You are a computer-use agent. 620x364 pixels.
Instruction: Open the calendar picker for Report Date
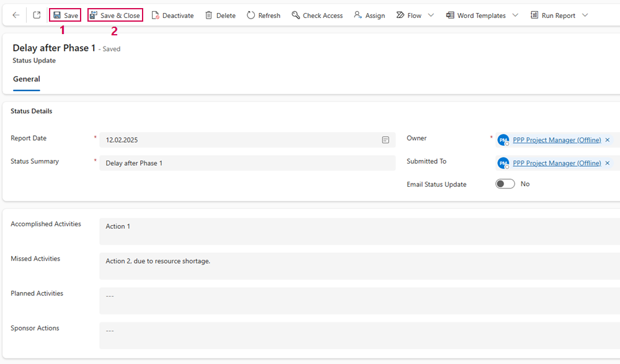click(385, 140)
